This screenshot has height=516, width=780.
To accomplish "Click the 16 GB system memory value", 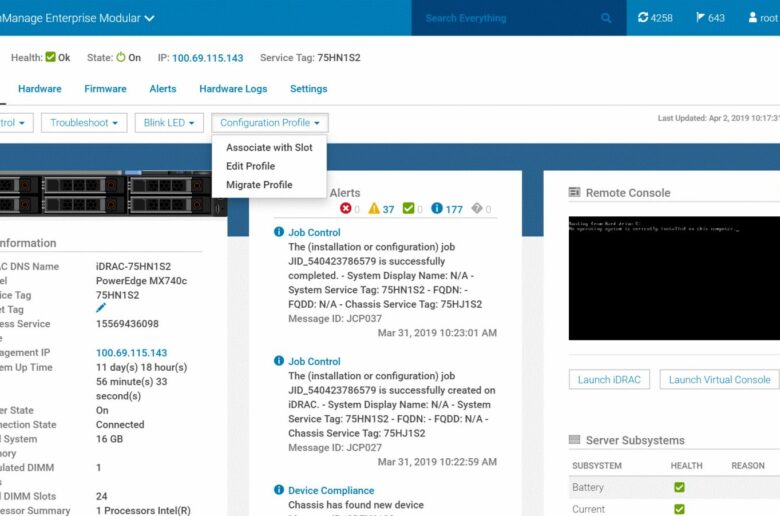I will (x=109, y=439).
